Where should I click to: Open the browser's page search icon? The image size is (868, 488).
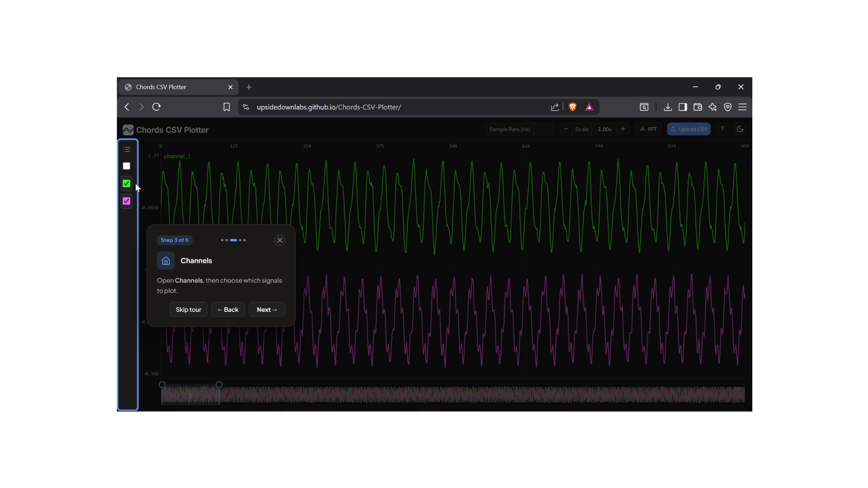click(x=644, y=107)
